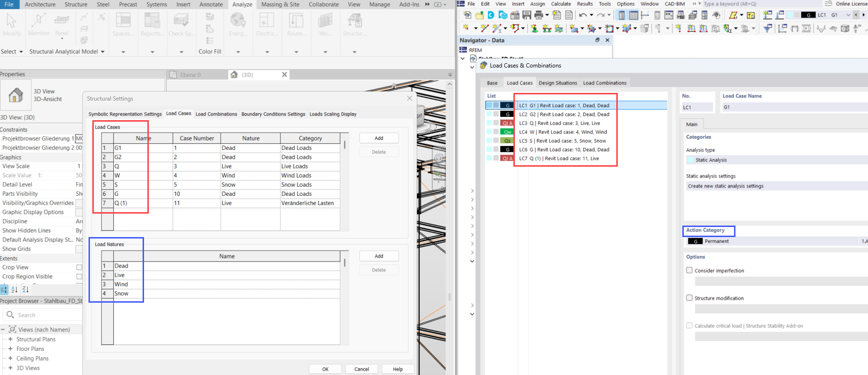Go to previous load case arrow in RFEM
Image resolution: width=868 pixels, height=375 pixels.
(856, 15)
